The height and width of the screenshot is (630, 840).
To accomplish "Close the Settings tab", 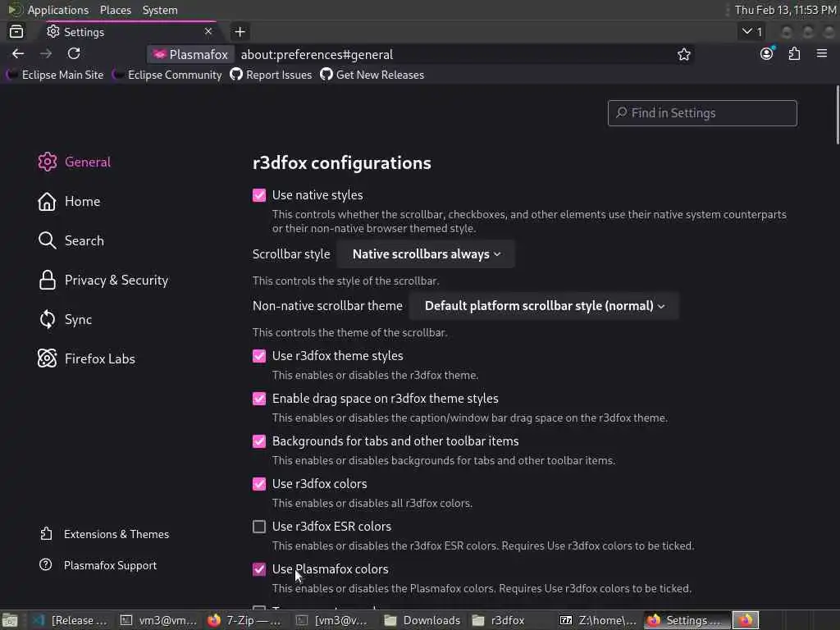I will click(208, 32).
